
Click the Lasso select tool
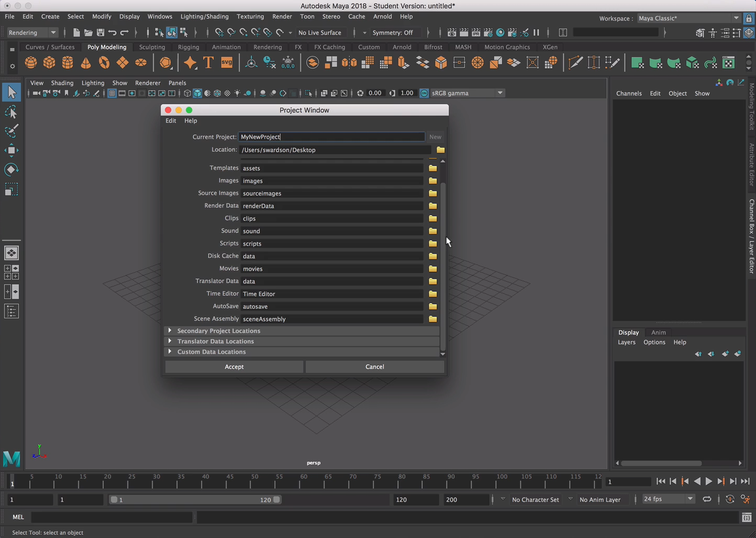coord(11,112)
